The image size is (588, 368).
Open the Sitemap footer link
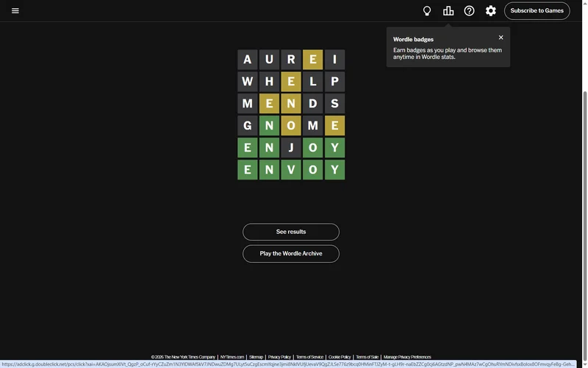(256, 357)
